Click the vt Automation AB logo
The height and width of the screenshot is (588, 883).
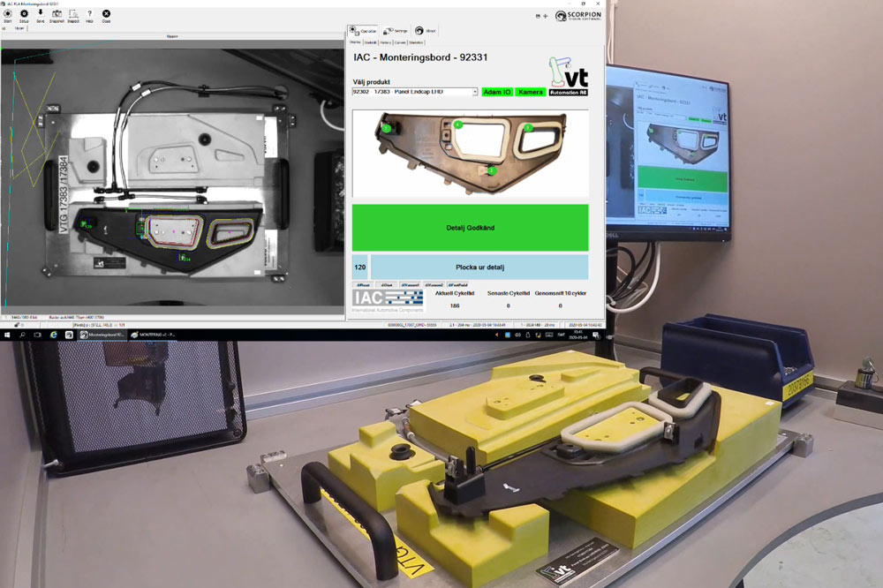pos(568,76)
